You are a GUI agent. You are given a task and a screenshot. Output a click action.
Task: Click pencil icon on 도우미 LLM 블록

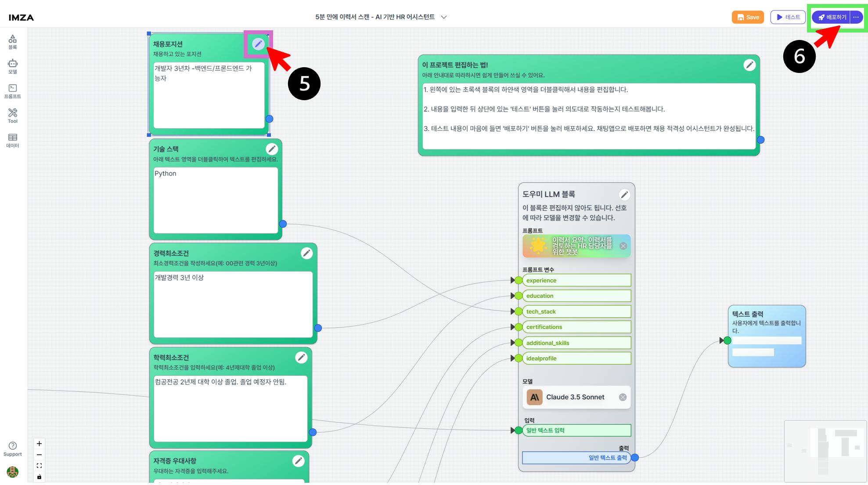click(624, 194)
